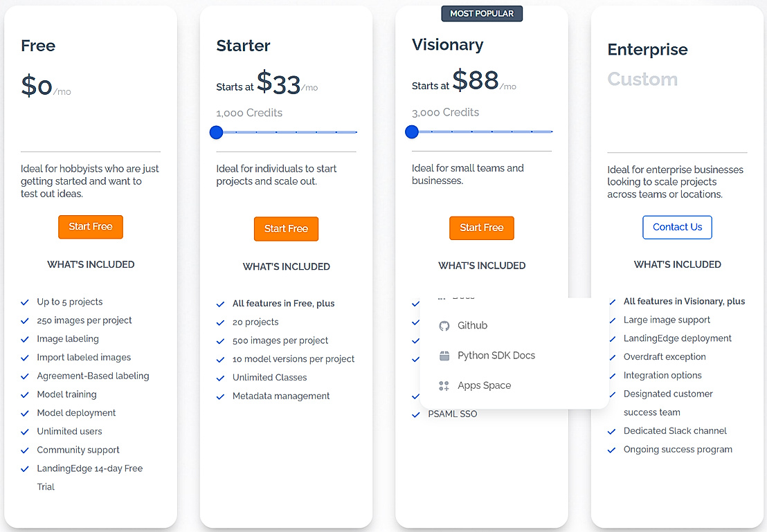Click the checkmark next to "All features in Free, plus"
Image resolution: width=767 pixels, height=532 pixels.
click(220, 304)
